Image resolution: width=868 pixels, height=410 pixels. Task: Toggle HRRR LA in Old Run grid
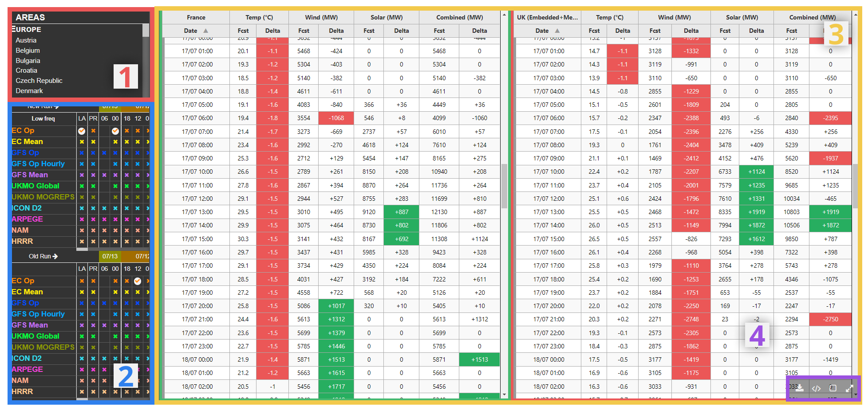[x=82, y=392]
